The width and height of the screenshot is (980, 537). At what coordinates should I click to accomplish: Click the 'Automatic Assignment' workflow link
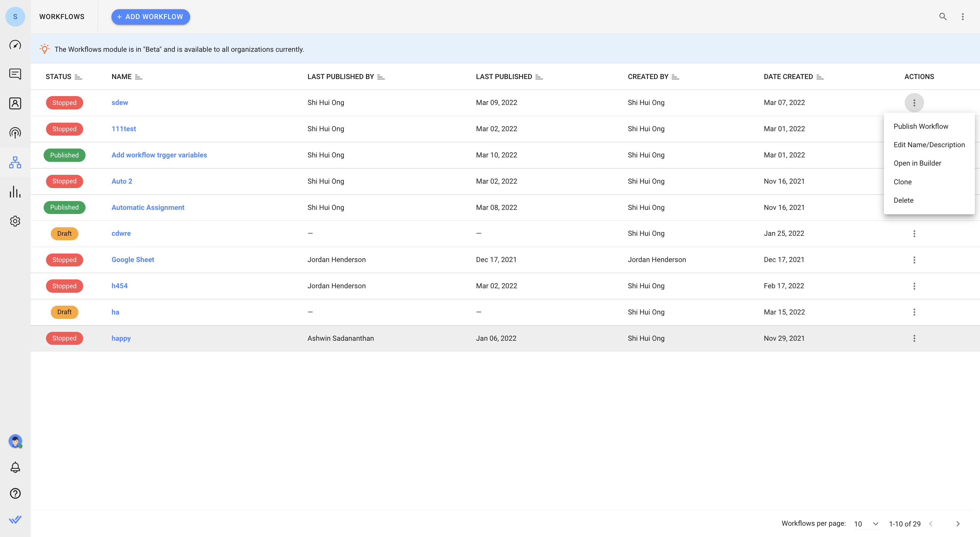148,207
